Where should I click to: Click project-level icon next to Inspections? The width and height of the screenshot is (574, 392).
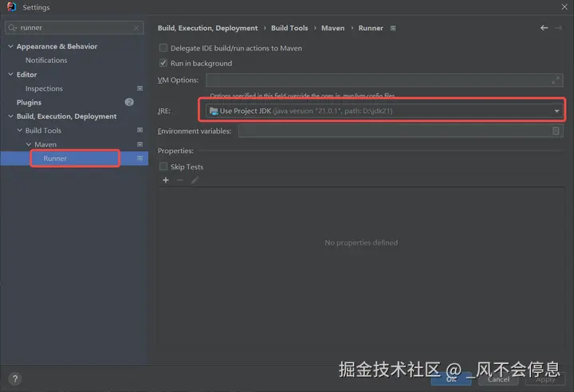[140, 88]
